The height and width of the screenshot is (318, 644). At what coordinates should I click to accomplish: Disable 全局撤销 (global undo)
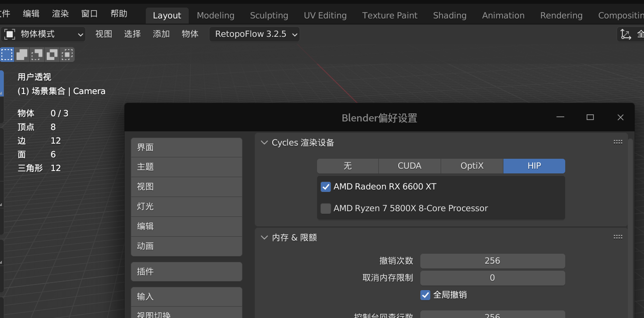click(x=425, y=295)
